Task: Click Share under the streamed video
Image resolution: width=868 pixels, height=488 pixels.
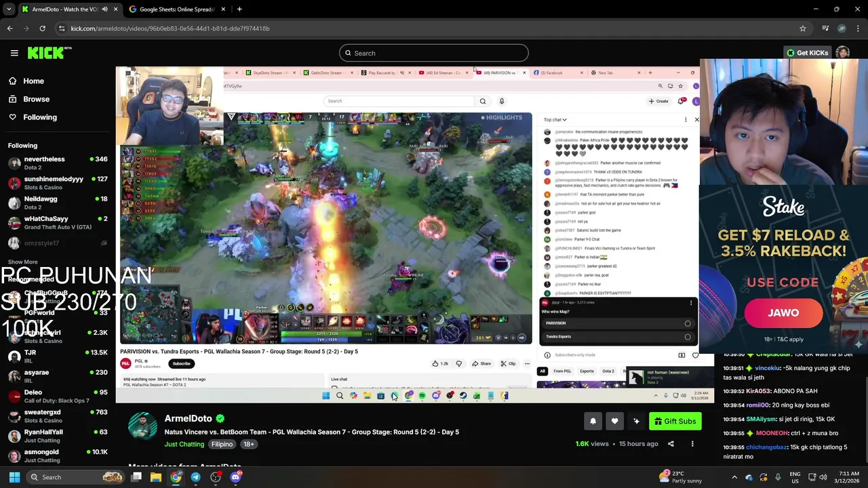Action: pyautogui.click(x=481, y=364)
